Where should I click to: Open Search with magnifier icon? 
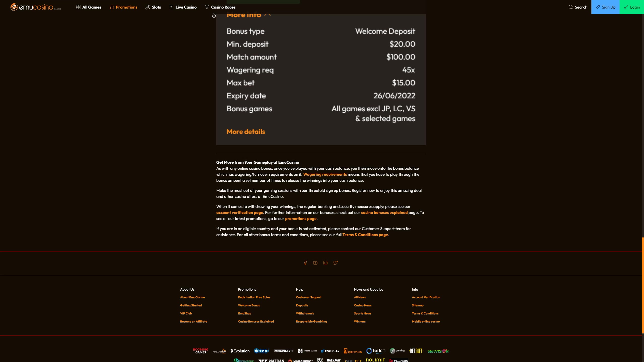pos(578,7)
